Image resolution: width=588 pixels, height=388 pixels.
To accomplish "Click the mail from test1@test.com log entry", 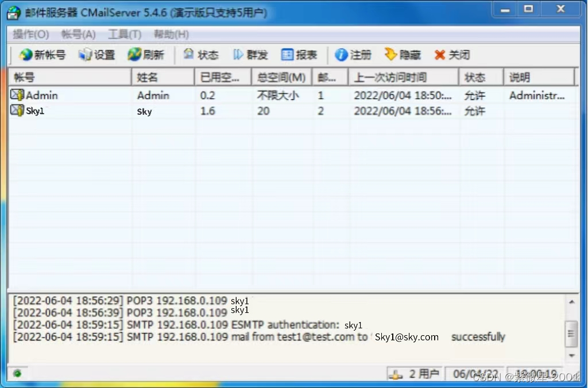I will [x=259, y=337].
